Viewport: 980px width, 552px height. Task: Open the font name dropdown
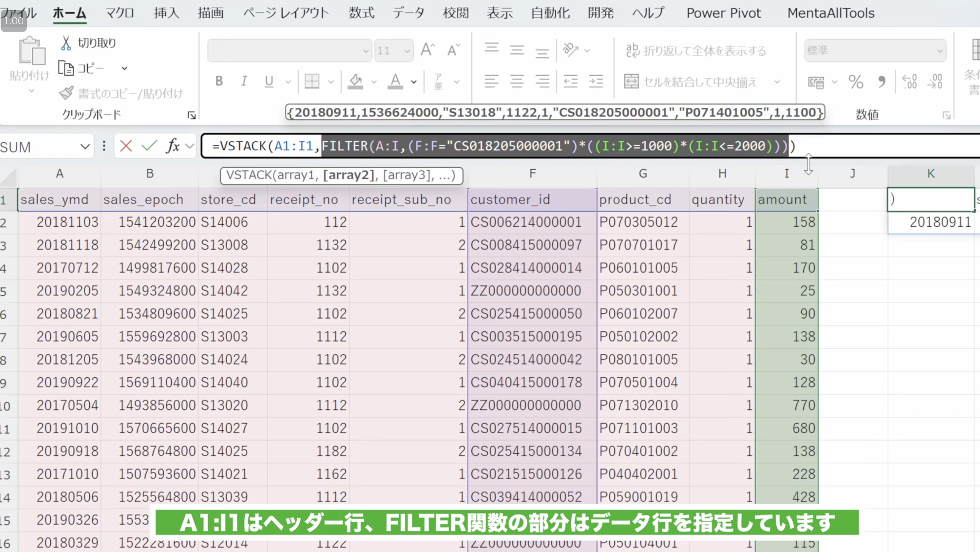365,51
